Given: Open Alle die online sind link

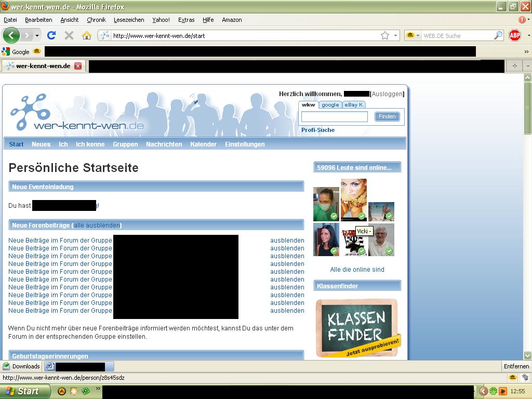Looking at the screenshot, I should pos(357,270).
